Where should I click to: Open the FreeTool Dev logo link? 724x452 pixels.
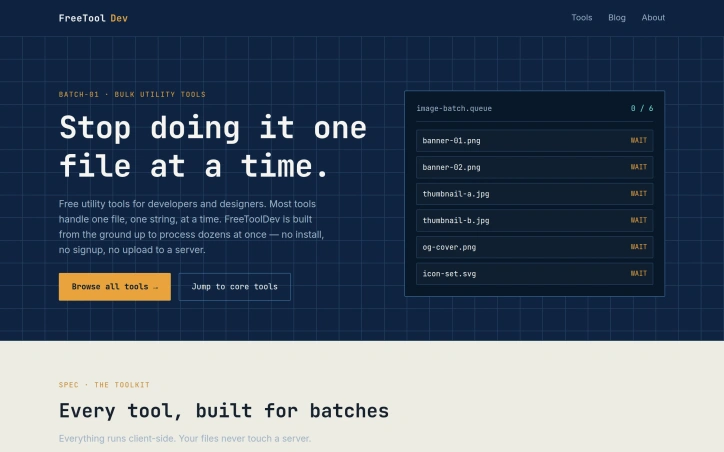[x=93, y=18]
